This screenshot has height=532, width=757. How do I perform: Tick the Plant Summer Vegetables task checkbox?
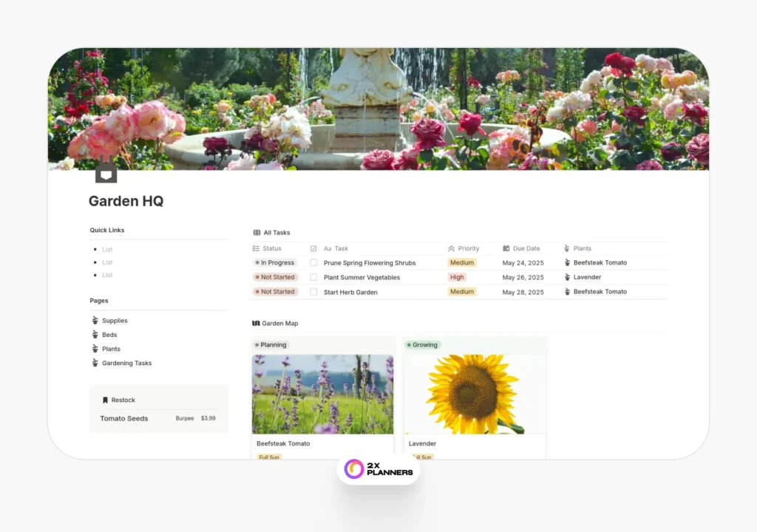tap(313, 277)
